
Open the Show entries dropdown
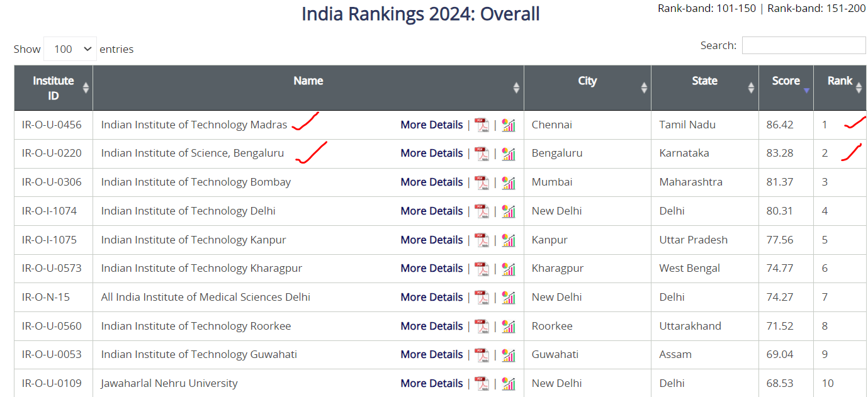(x=70, y=49)
